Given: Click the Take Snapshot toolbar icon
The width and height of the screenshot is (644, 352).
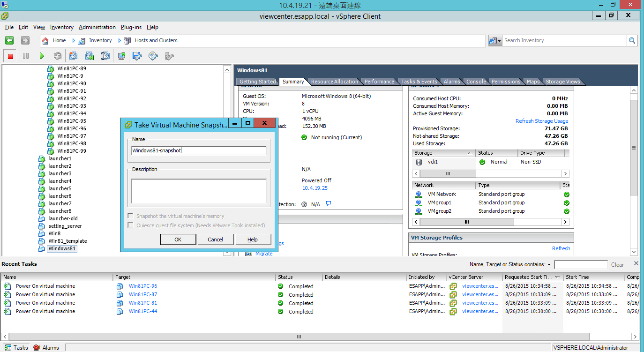Looking at the screenshot, I should point(74,56).
